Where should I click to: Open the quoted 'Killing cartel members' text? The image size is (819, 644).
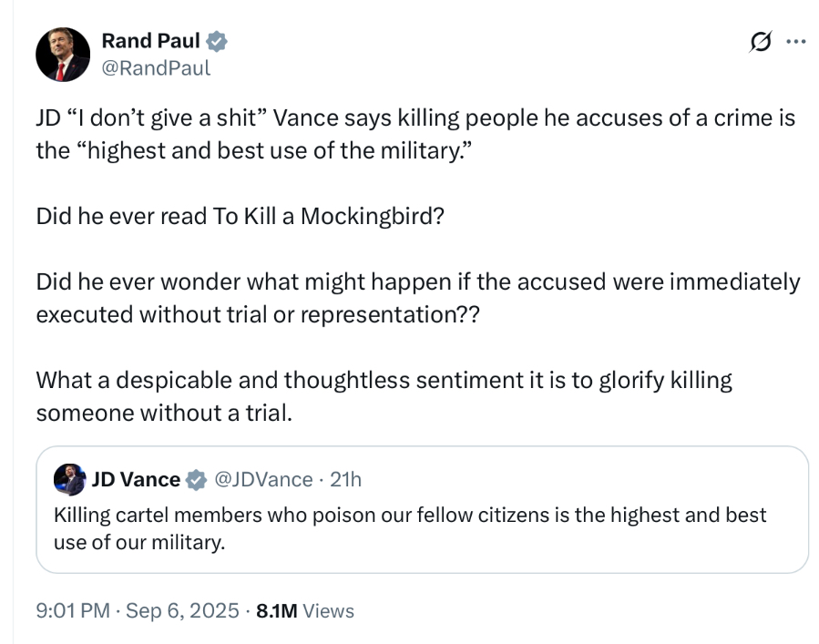point(410,528)
